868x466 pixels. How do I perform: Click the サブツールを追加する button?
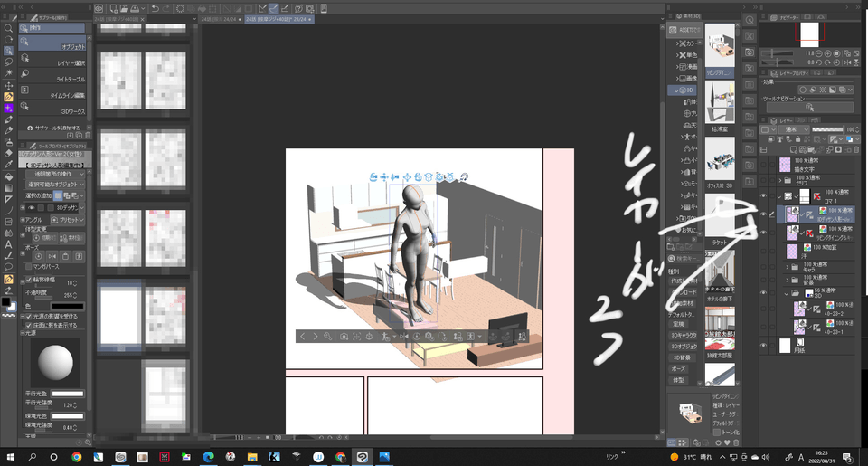point(53,128)
